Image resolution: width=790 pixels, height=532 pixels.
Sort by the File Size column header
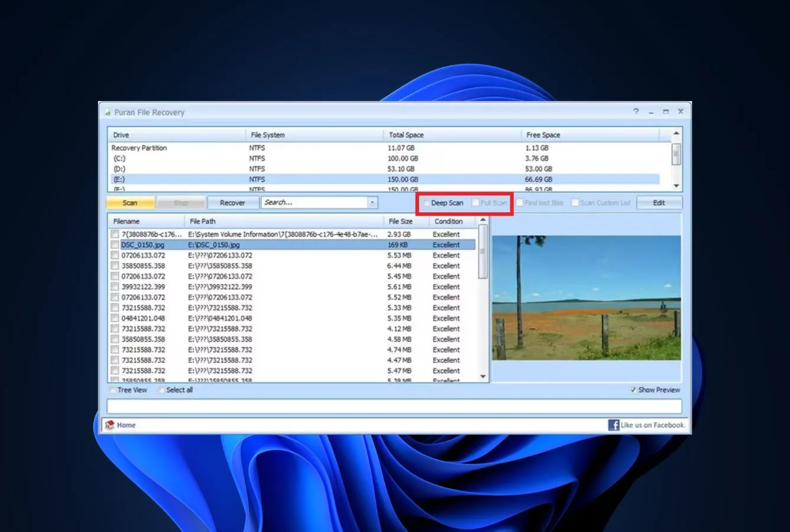point(406,221)
